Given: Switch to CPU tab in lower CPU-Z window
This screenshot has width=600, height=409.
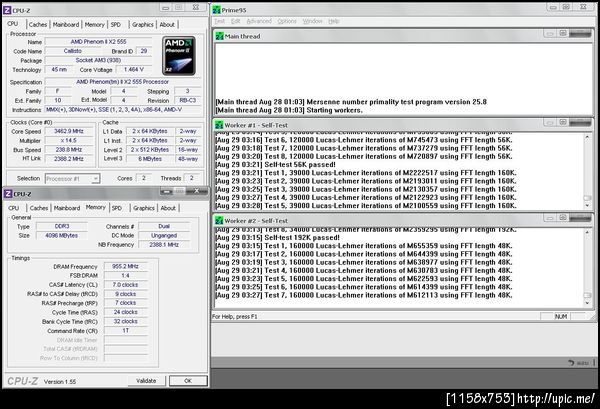Looking at the screenshot, I should tap(13, 208).
